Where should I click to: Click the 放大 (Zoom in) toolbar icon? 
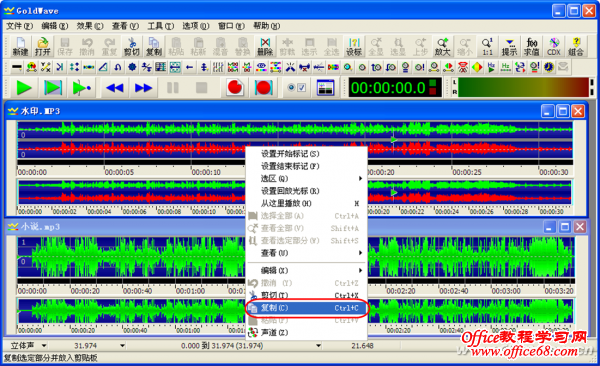pos(442,47)
